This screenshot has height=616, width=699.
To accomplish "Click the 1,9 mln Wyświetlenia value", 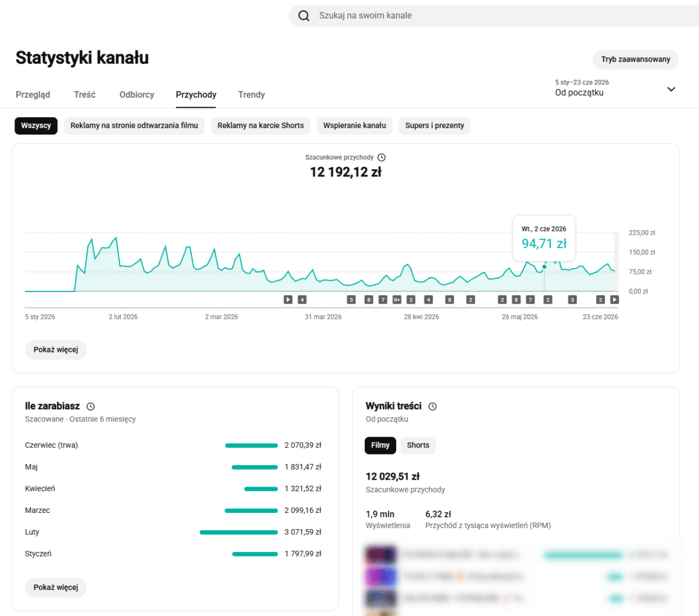I will (380, 514).
